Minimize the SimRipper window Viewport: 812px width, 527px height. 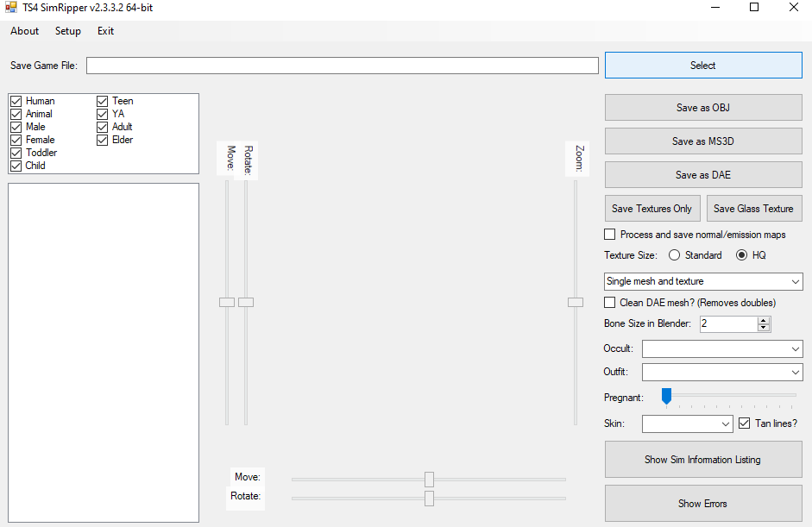(x=715, y=7)
